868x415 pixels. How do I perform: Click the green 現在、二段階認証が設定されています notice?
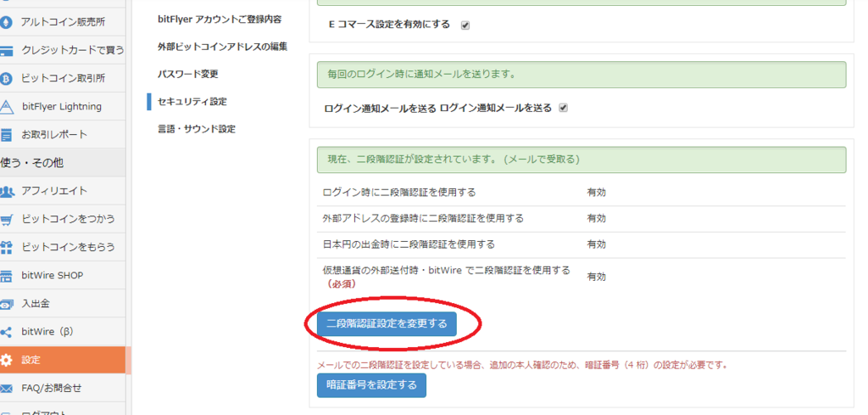(x=581, y=160)
